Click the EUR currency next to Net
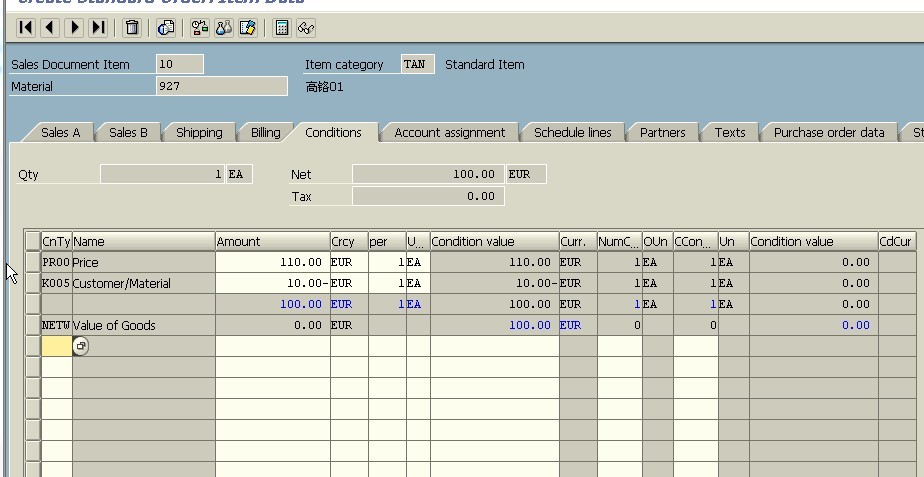924x477 pixels. coord(526,174)
